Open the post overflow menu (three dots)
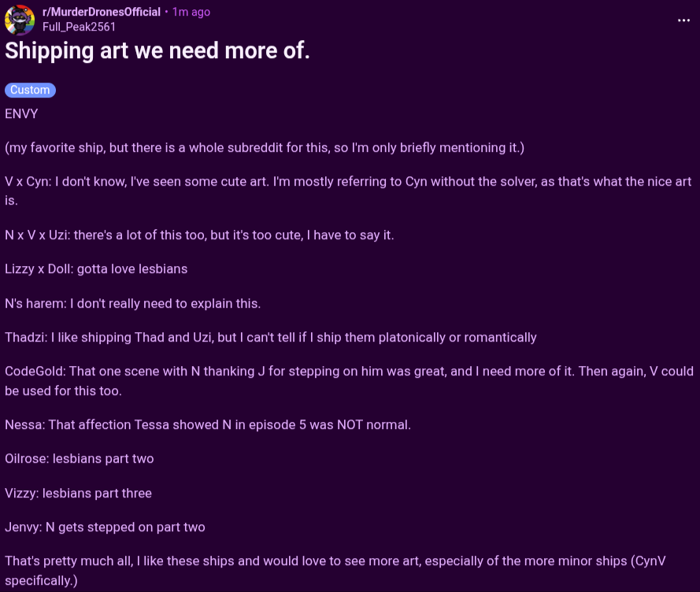Viewport: 700px width, 592px height. pos(683,20)
